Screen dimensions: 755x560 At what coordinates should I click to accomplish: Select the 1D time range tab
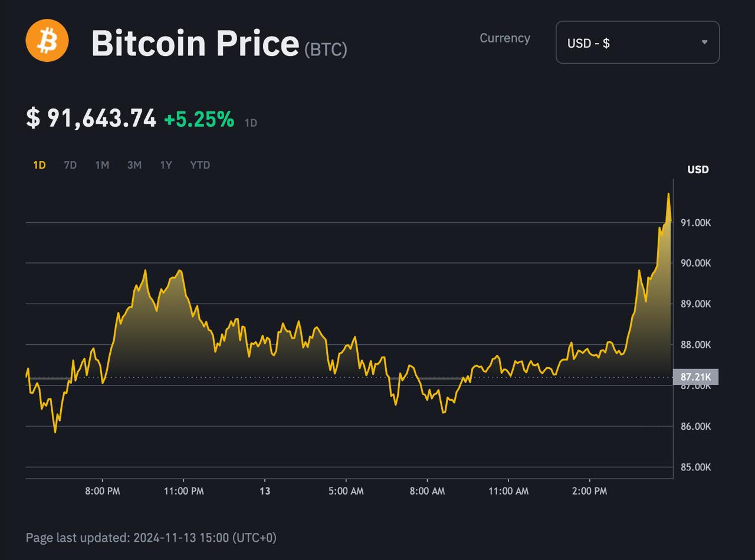point(40,165)
